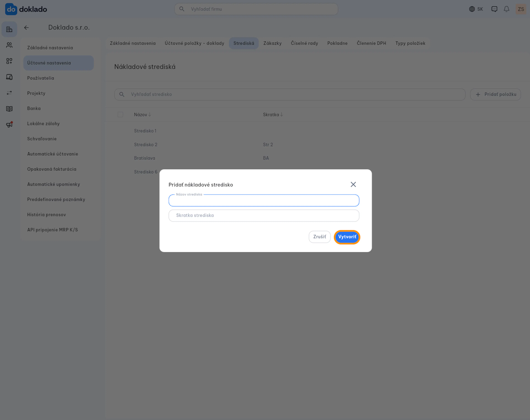Close the Pridať nákladové stredisko dialog
Image resolution: width=530 pixels, height=420 pixels.
point(353,185)
